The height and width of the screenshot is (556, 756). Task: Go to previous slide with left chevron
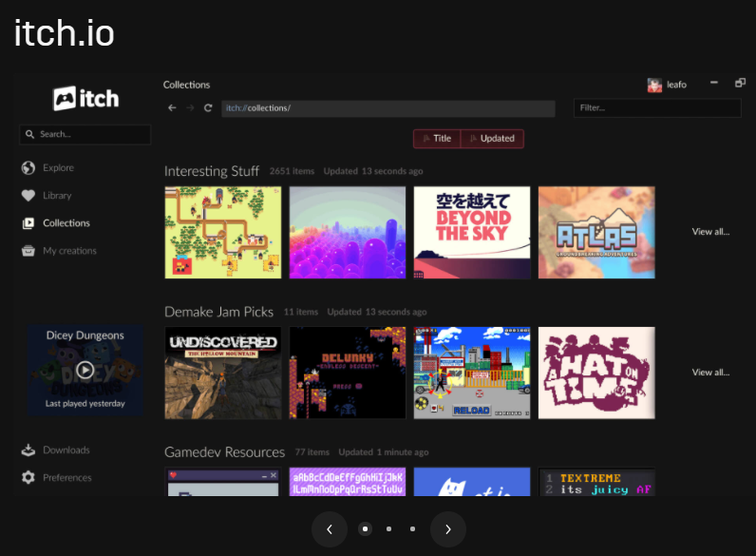coord(330,529)
